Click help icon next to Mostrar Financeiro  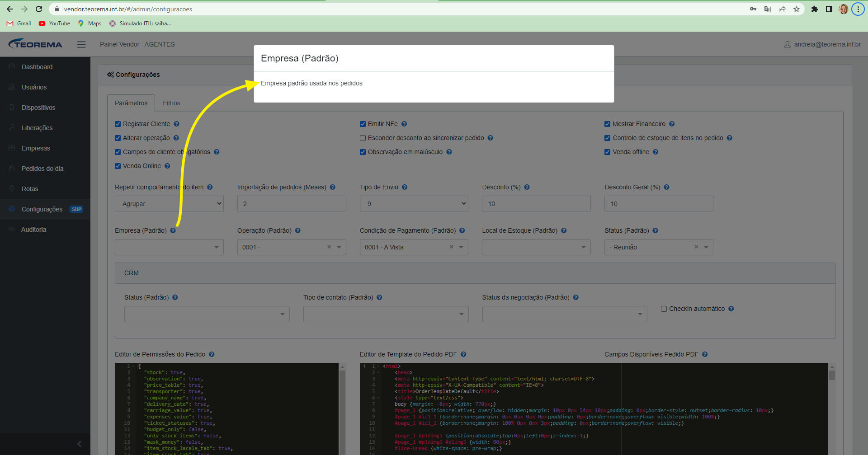tap(672, 124)
